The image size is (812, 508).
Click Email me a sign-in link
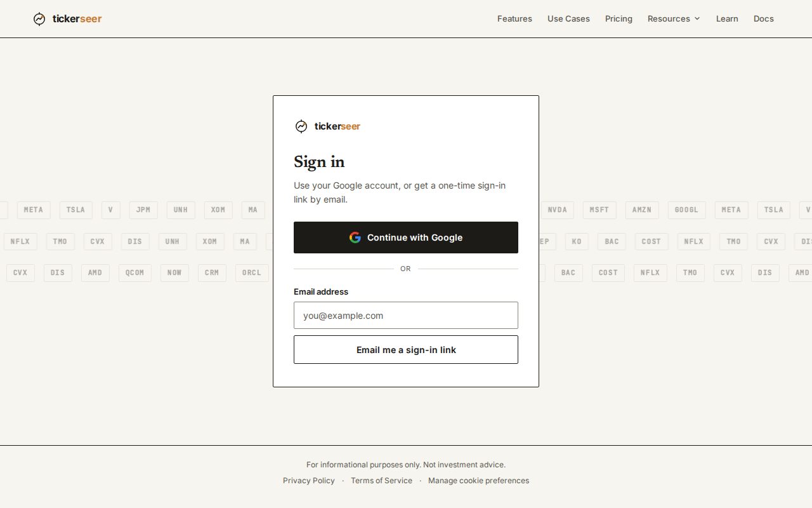(406, 350)
